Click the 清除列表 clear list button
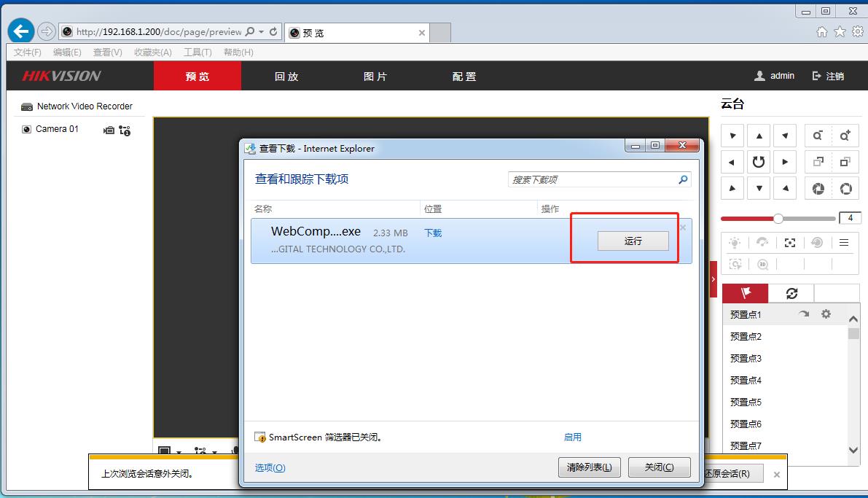This screenshot has height=498, width=868. click(x=589, y=467)
